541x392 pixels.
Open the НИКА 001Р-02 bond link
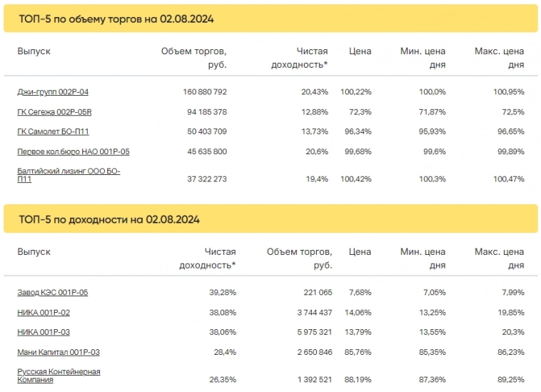44,313
